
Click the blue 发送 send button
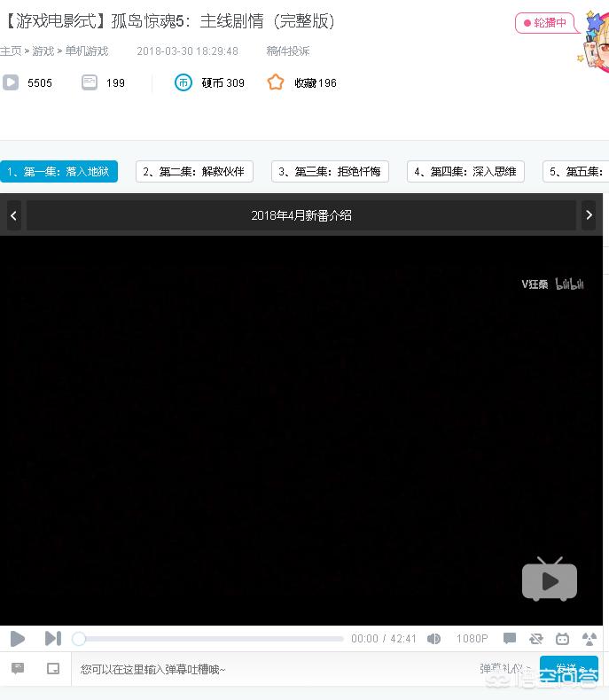click(569, 669)
